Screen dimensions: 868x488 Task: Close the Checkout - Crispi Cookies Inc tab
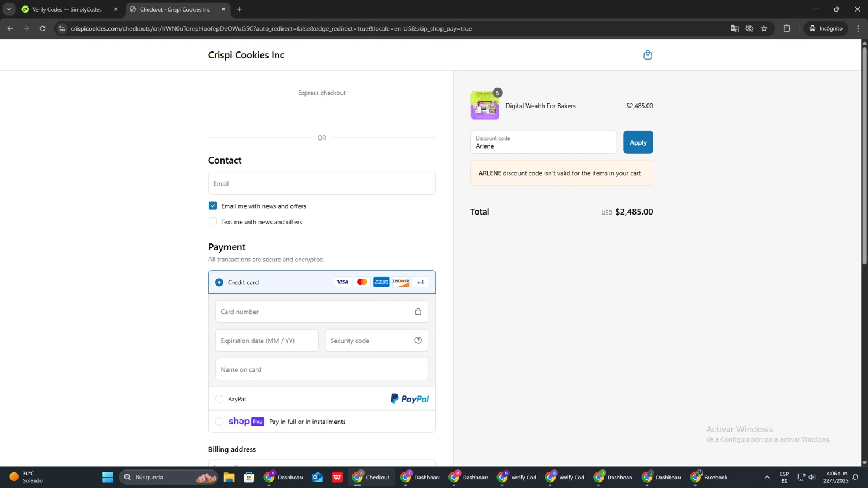coord(223,9)
